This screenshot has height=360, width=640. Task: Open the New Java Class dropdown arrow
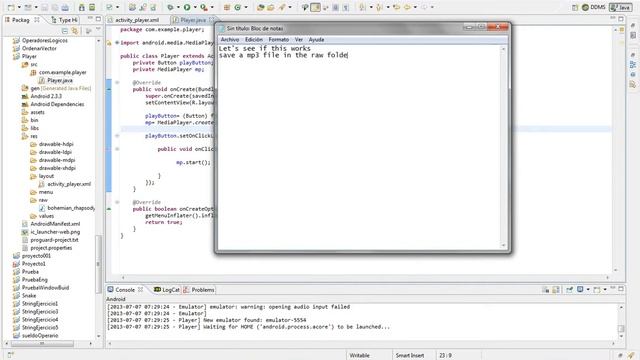point(246,7)
